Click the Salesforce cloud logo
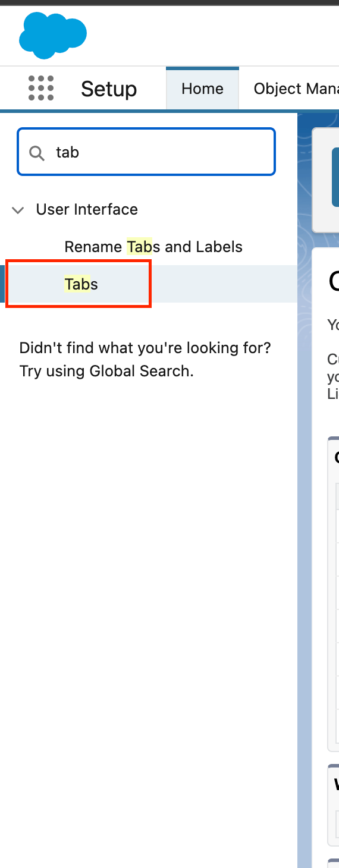 click(53, 36)
